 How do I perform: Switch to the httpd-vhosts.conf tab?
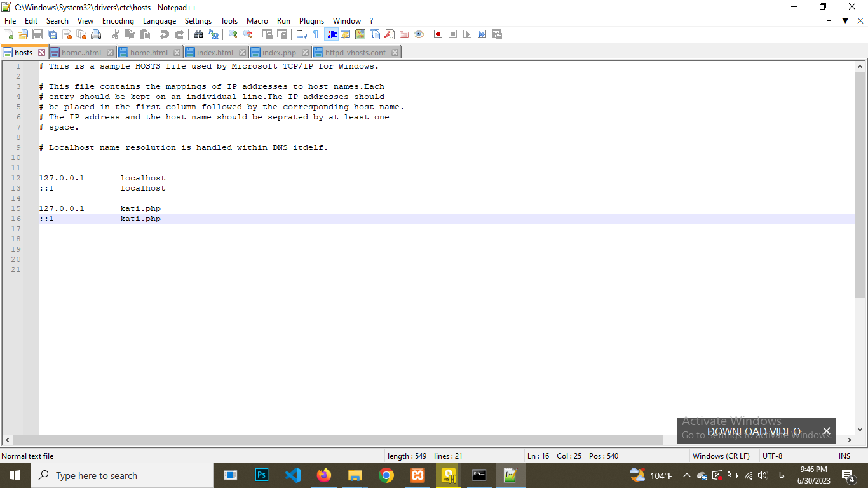point(355,53)
